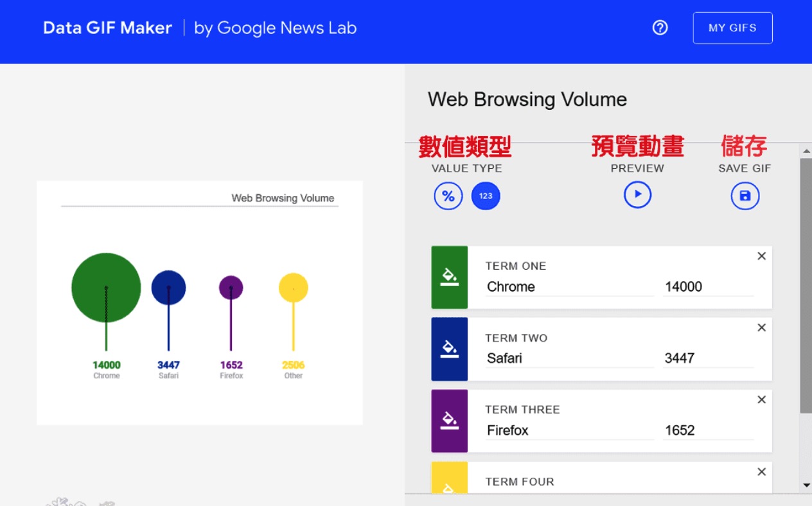Select percentage value type
The width and height of the screenshot is (812, 506).
click(x=448, y=196)
